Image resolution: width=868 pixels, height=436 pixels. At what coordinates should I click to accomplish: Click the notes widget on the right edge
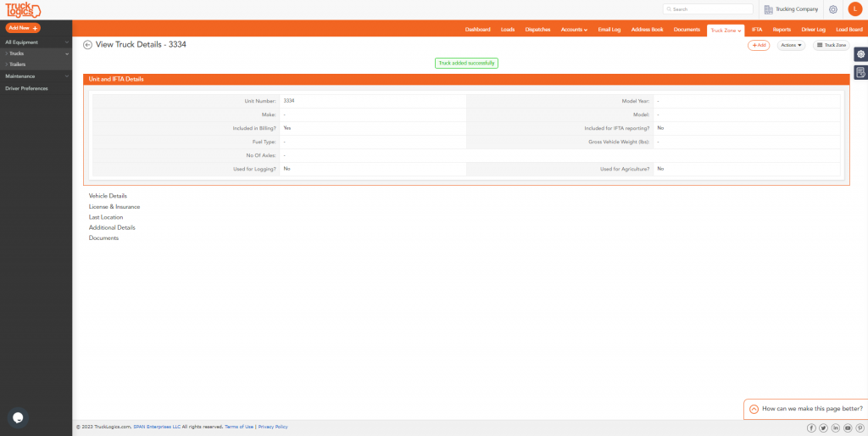(x=861, y=72)
